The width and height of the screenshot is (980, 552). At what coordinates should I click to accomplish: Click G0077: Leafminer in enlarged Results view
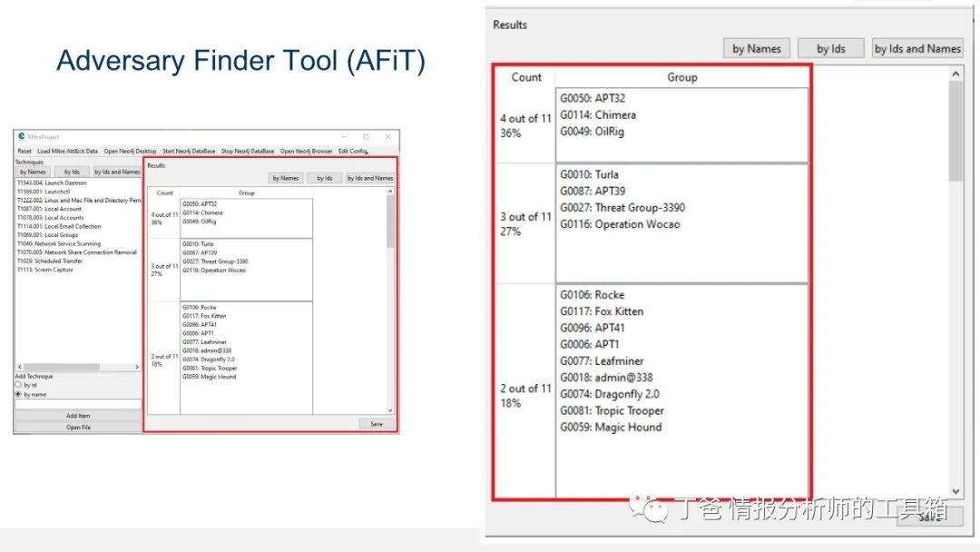point(602,361)
